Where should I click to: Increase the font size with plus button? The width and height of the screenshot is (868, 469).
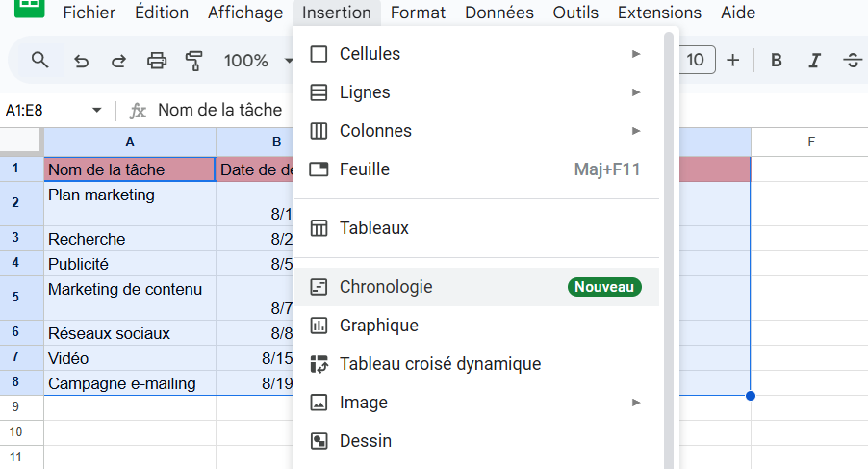tap(733, 60)
